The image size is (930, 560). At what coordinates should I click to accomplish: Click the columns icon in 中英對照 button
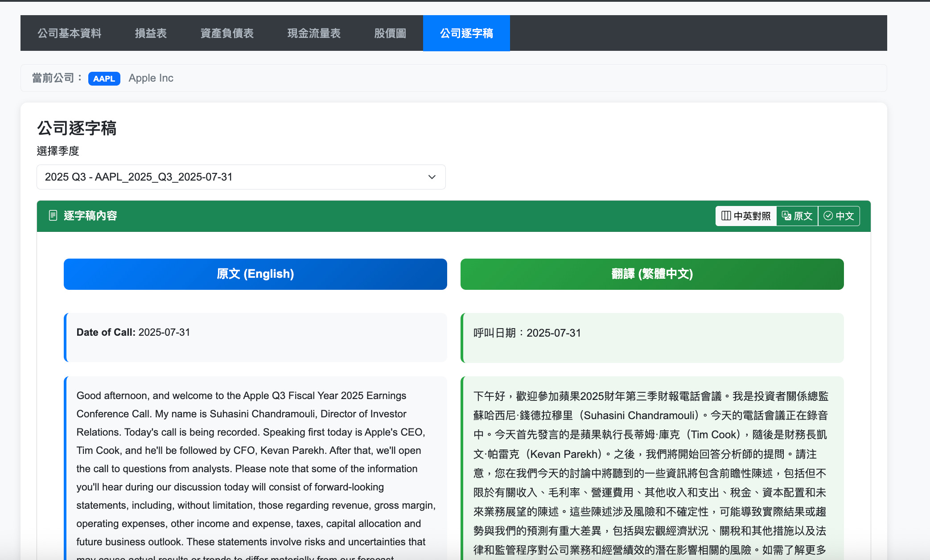(x=726, y=216)
